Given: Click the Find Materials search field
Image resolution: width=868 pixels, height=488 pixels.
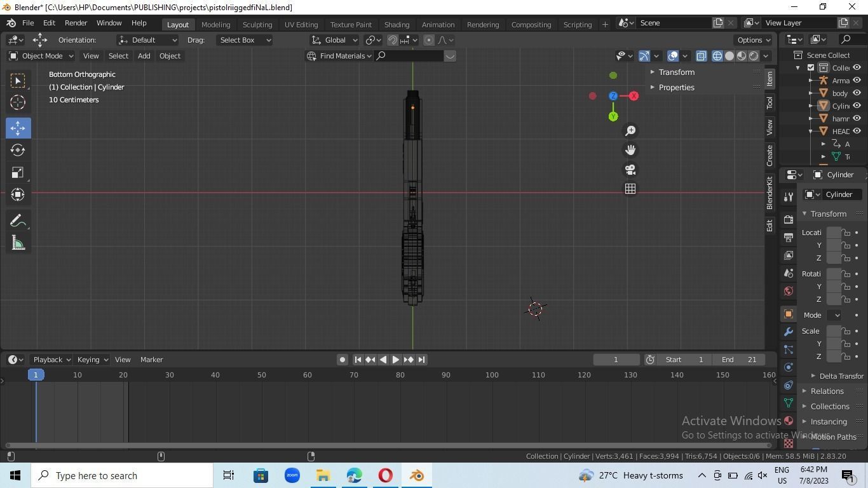Looking at the screenshot, I should point(409,56).
